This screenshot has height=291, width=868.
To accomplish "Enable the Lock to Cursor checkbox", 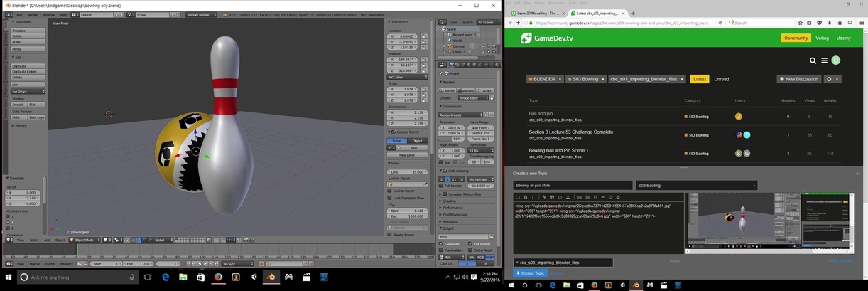I will pyautogui.click(x=391, y=191).
